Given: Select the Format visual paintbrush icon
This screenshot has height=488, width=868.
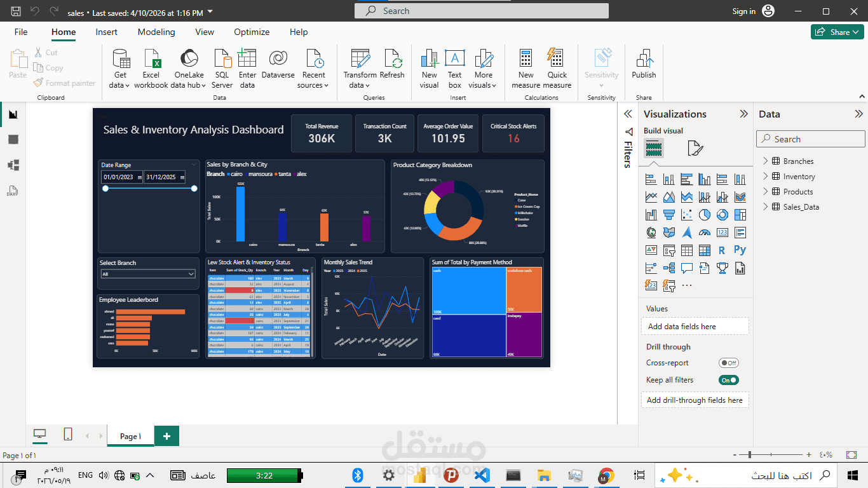Looking at the screenshot, I should 695,149.
